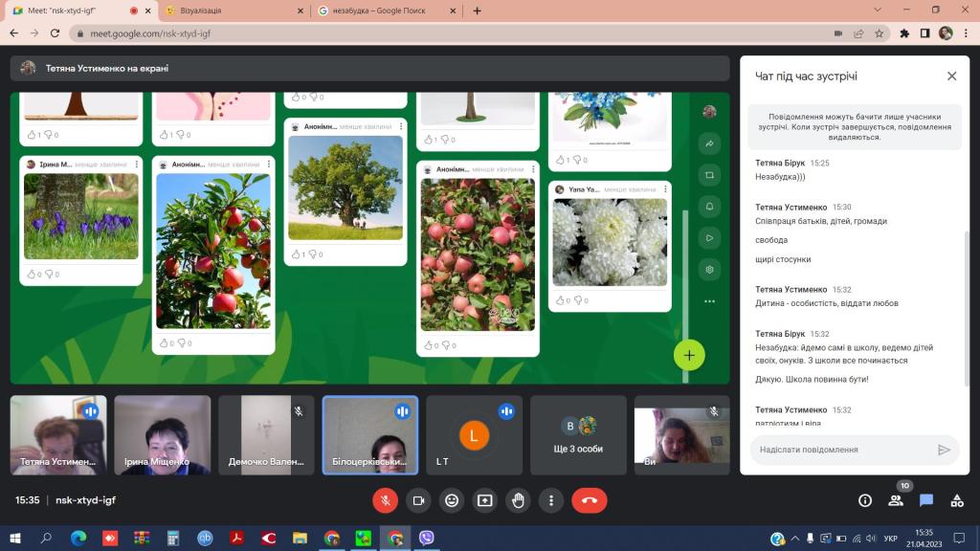The width and height of the screenshot is (980, 551).
Task: Open meeting details info icon
Action: click(x=865, y=500)
